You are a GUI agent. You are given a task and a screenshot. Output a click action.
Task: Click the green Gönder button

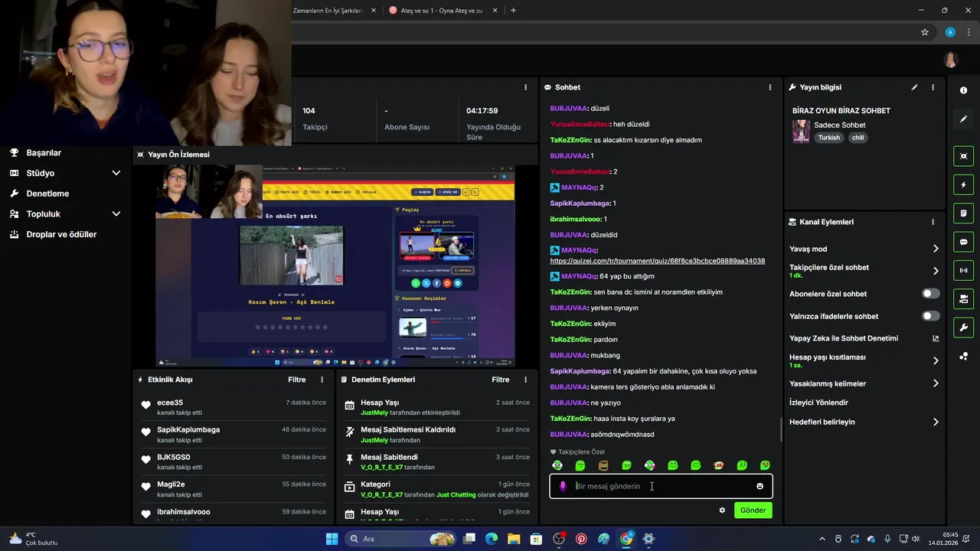point(753,510)
